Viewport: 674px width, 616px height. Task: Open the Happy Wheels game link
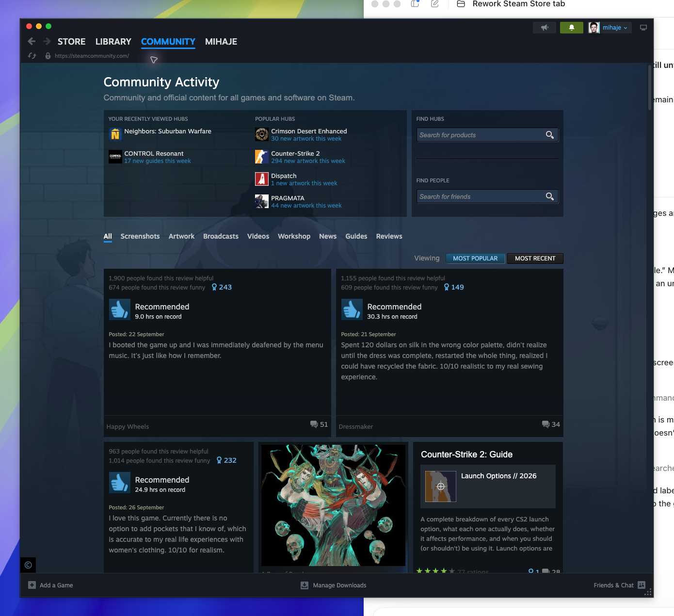128,427
